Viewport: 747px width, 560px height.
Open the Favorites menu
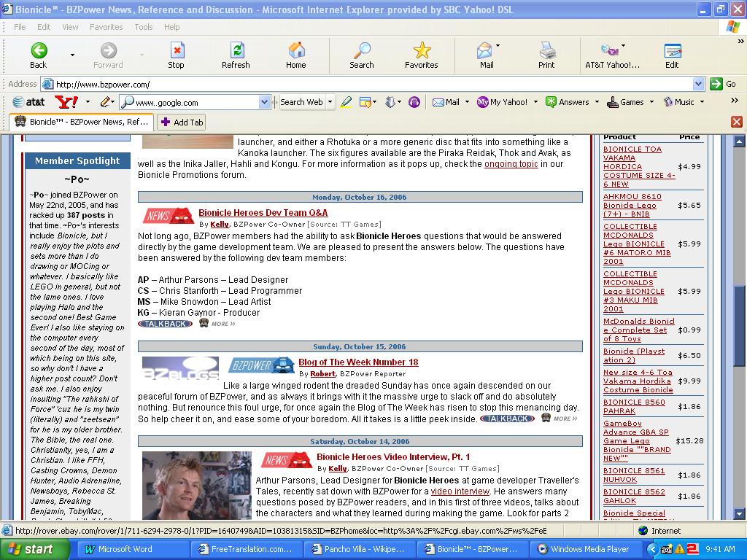tap(107, 27)
